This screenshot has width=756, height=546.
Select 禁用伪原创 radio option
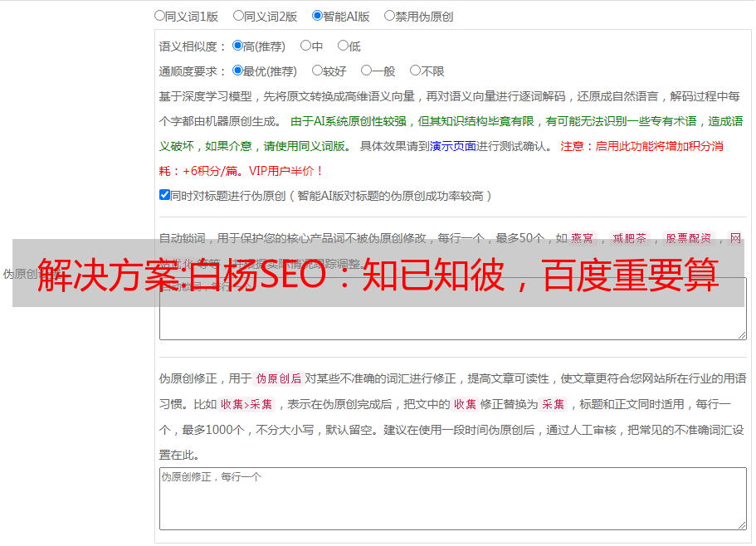[389, 16]
